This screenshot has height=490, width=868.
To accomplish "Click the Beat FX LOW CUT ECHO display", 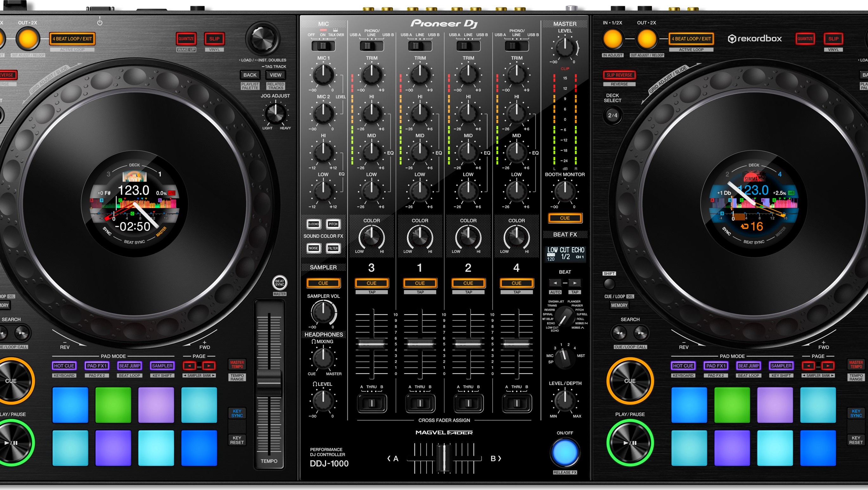I will pos(565,254).
